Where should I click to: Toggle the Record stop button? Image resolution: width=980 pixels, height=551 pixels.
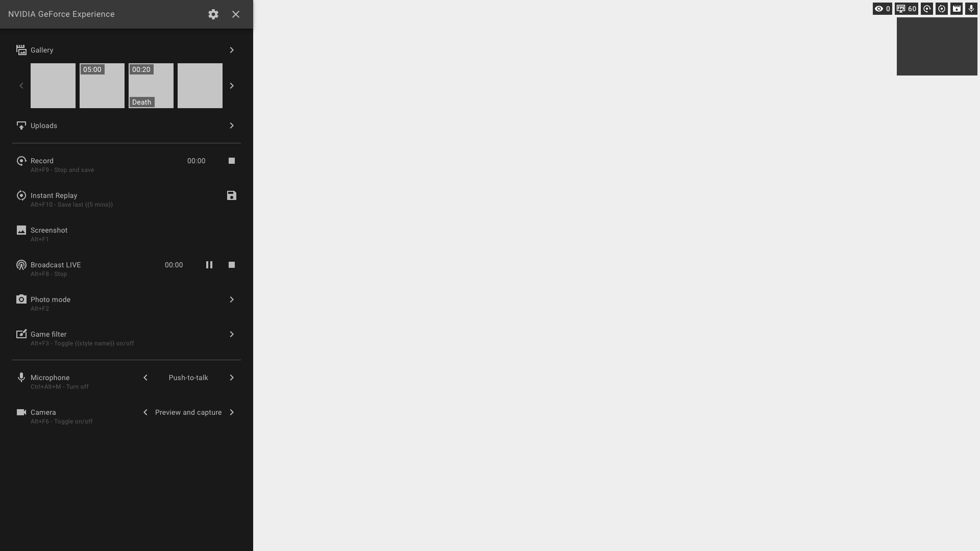pyautogui.click(x=232, y=160)
